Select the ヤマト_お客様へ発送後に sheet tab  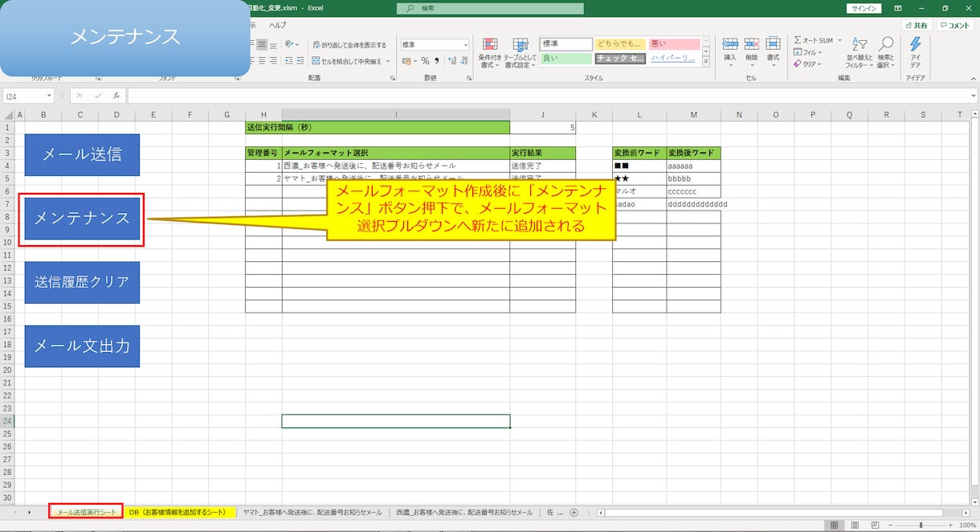pos(312,512)
